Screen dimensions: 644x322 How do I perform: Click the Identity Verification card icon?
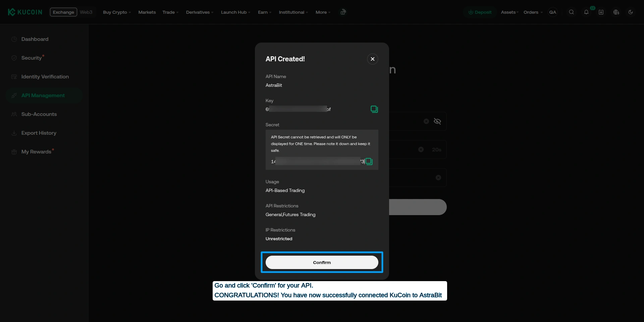coord(14,77)
